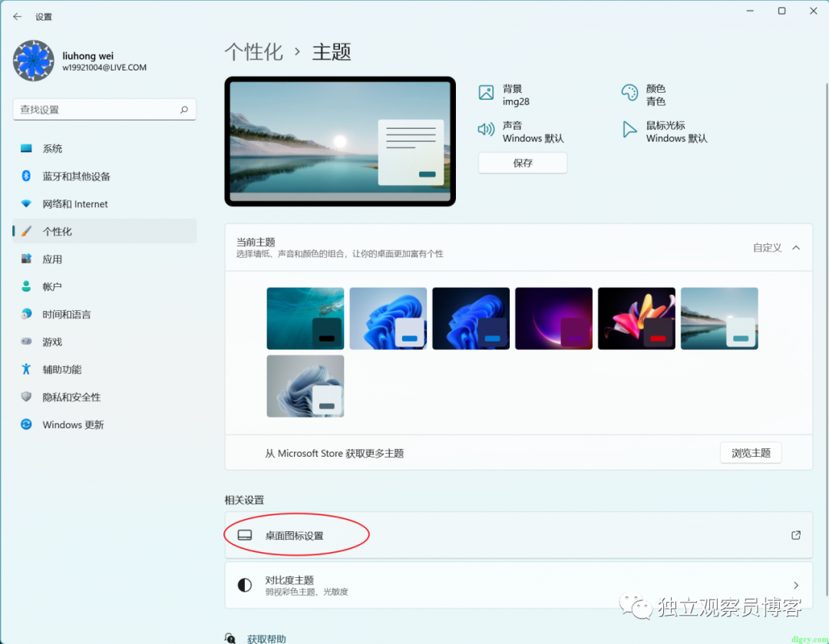The height and width of the screenshot is (644, 829).
Task: Click the 自定义 label
Action: point(767,247)
